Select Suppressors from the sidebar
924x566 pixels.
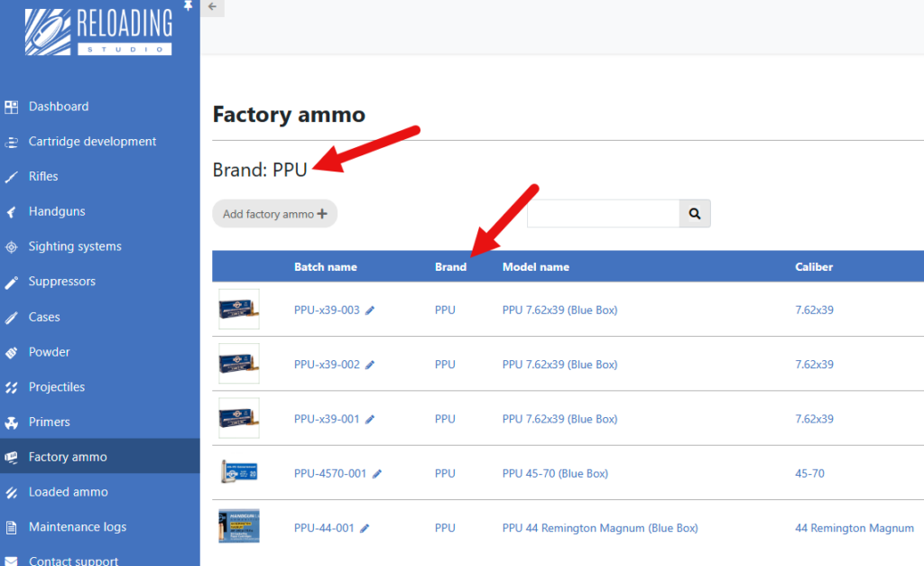click(x=61, y=282)
